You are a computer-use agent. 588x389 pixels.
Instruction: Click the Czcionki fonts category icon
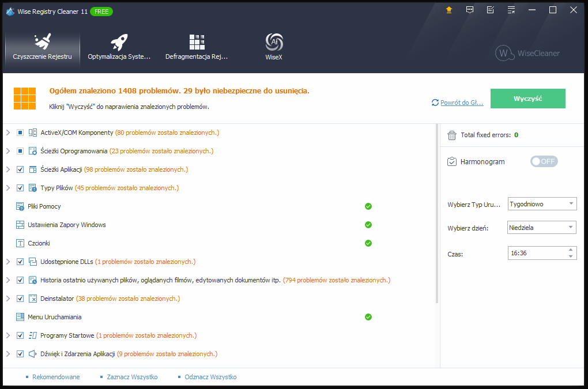point(20,243)
